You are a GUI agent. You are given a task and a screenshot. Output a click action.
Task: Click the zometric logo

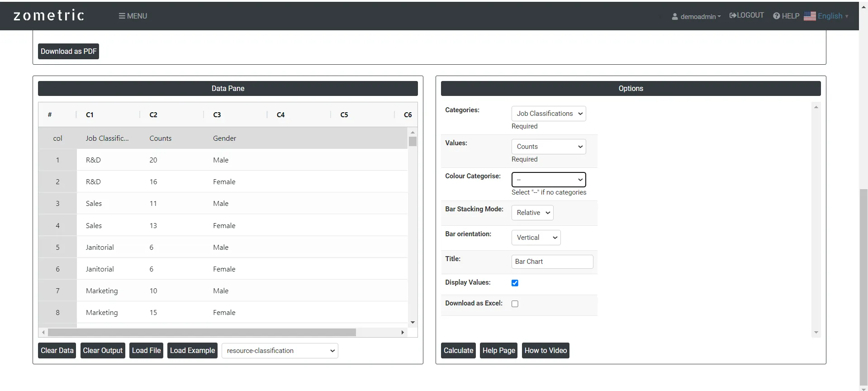tap(49, 15)
